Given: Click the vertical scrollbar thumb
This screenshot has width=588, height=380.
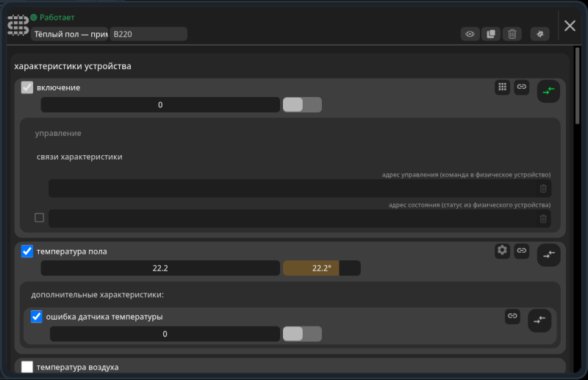Looking at the screenshot, I should pyautogui.click(x=577, y=85).
